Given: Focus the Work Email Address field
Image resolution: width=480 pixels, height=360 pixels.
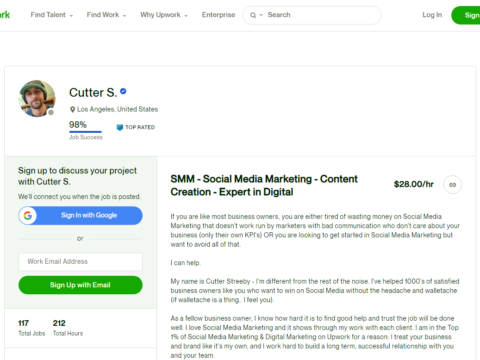Looking at the screenshot, I should (x=80, y=262).
